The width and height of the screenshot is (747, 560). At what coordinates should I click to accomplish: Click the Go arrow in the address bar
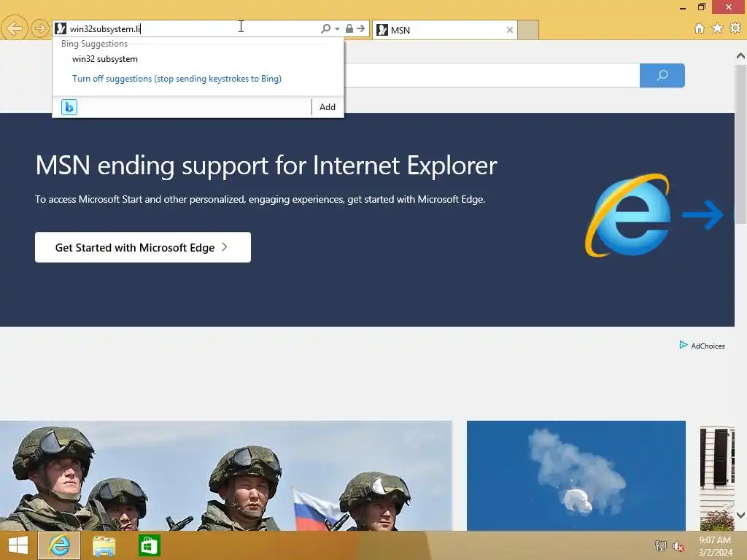(x=360, y=28)
